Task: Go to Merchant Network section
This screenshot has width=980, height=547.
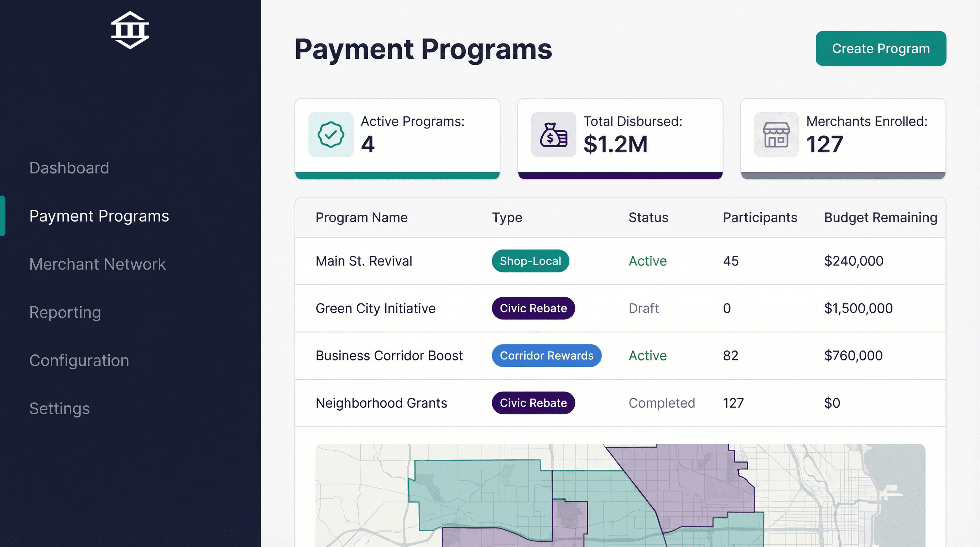Action: (97, 264)
